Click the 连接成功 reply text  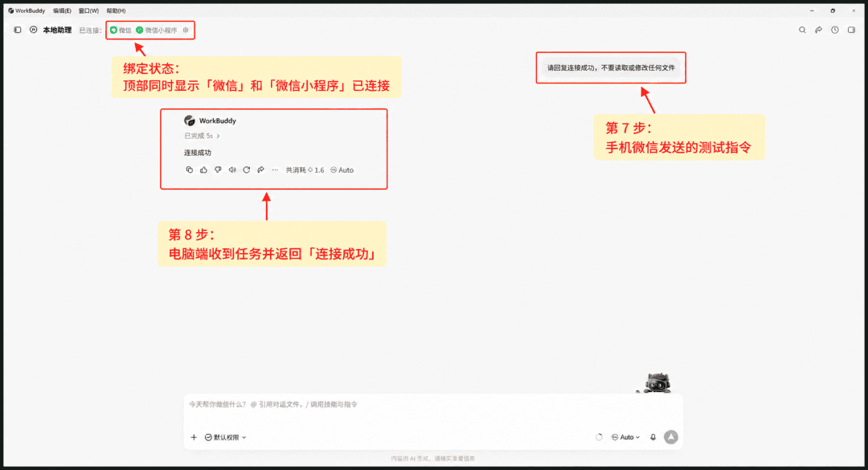pyautogui.click(x=198, y=152)
